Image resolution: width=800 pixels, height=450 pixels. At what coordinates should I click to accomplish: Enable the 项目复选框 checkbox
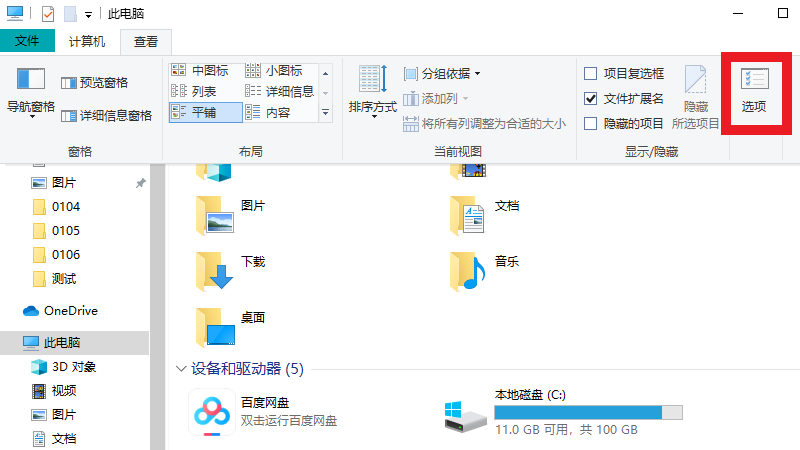(591, 73)
